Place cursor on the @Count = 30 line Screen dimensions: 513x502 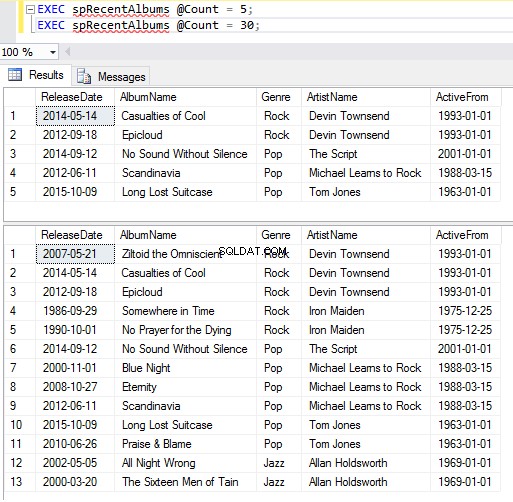pyautogui.click(x=148, y=25)
